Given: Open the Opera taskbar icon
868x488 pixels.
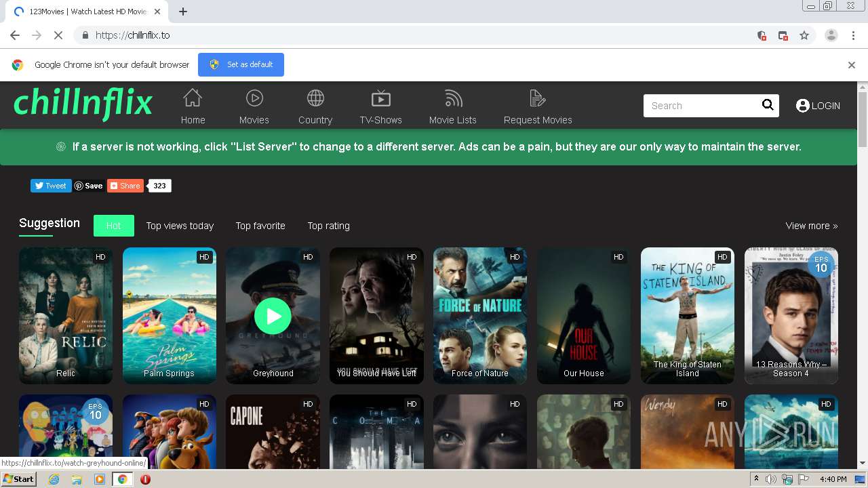Looking at the screenshot, I should pos(145,479).
